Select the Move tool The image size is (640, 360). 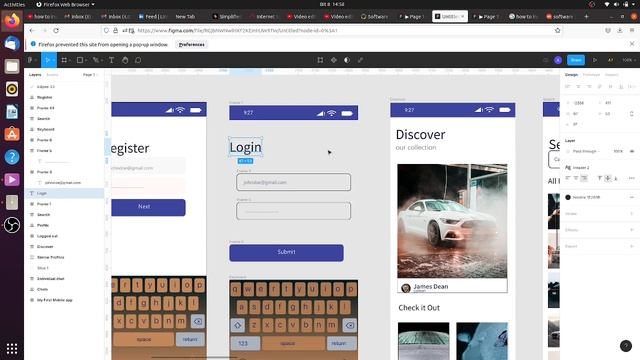[48, 60]
